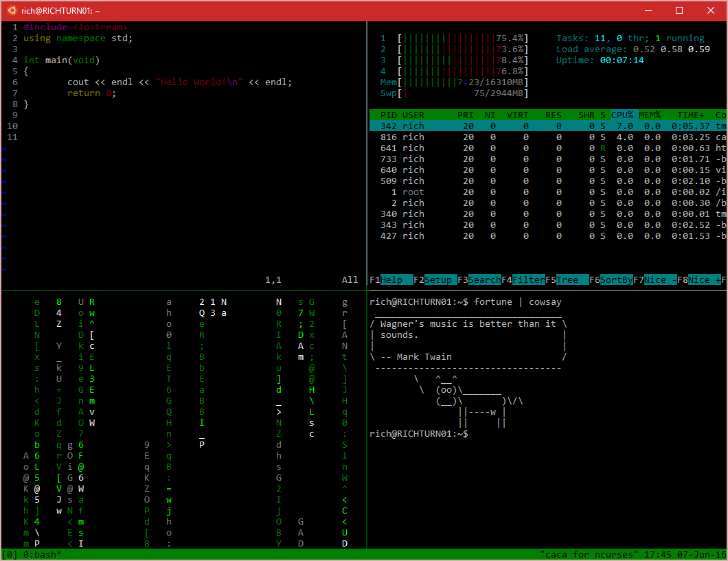The height and width of the screenshot is (561, 728).
Task: Click the cout line in Vim
Action: click(179, 82)
